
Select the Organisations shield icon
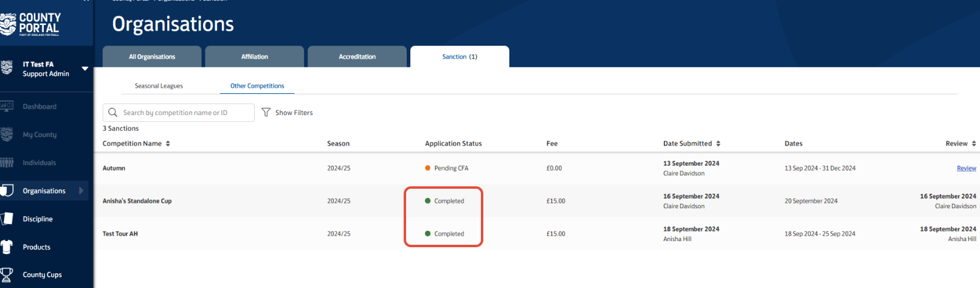[7, 191]
